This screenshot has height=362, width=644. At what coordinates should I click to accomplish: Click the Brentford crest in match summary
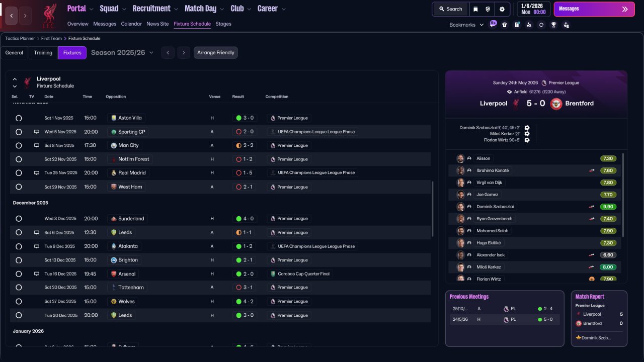coord(556,104)
